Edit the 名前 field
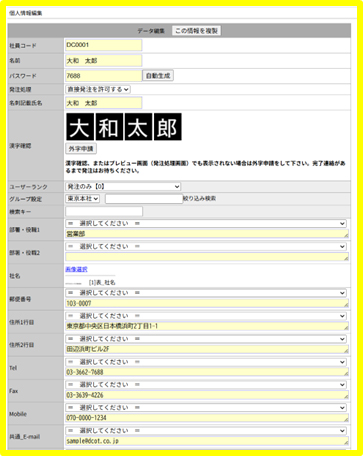 [x=104, y=61]
